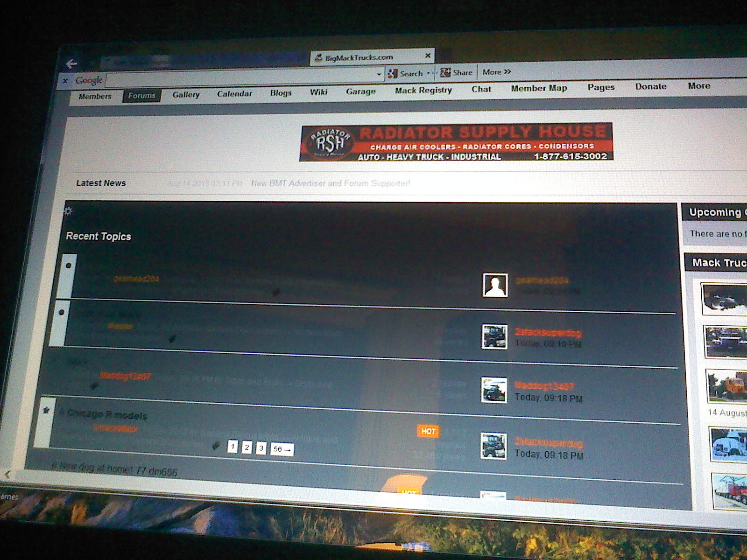The width and height of the screenshot is (747, 560).
Task: Open the site More navigation menu
Action: tap(699, 86)
